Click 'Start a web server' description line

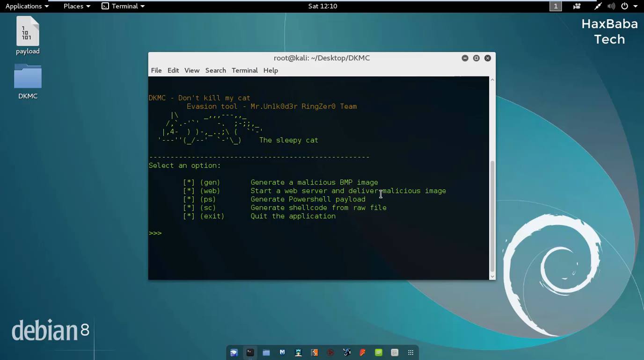[x=348, y=191]
